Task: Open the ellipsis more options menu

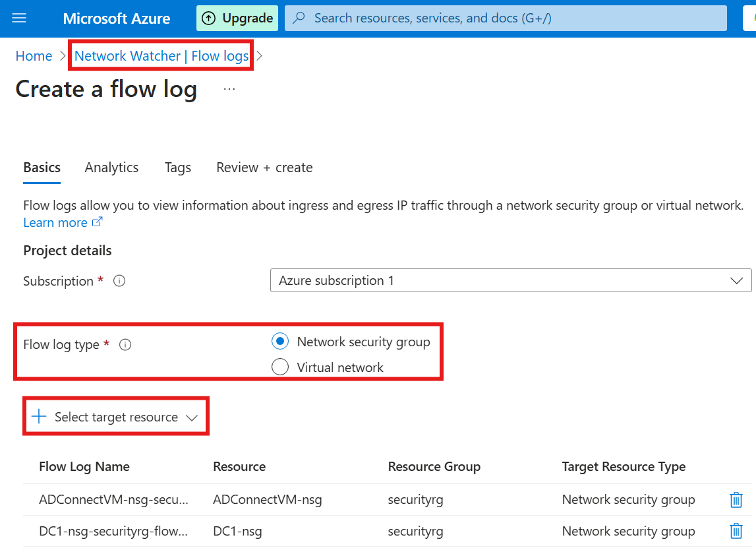Action: [229, 89]
